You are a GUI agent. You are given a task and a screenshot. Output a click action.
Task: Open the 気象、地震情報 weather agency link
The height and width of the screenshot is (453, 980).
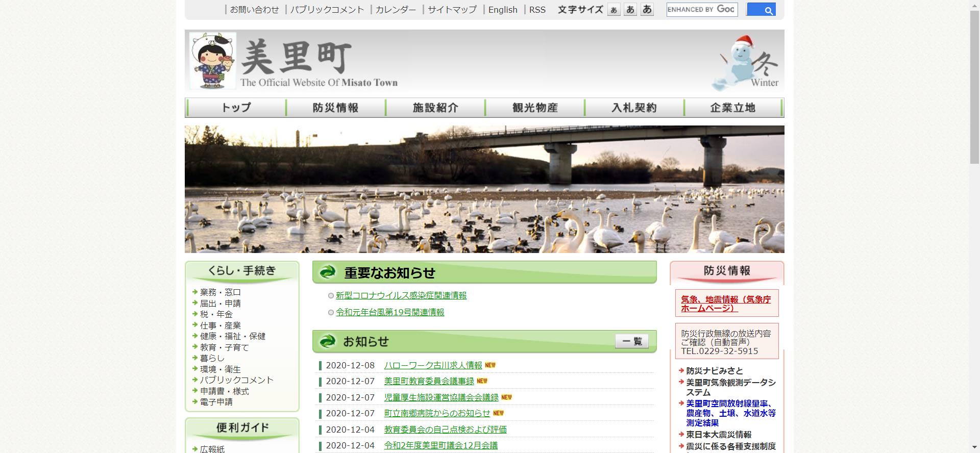[x=726, y=304]
